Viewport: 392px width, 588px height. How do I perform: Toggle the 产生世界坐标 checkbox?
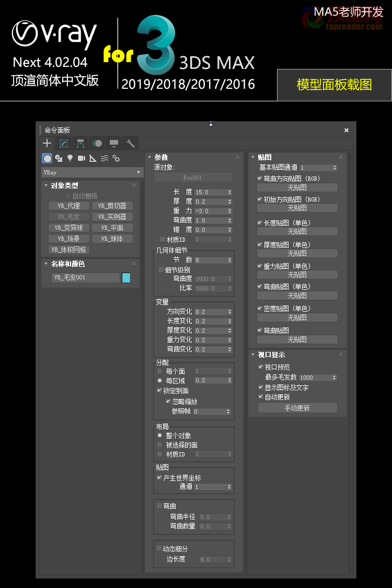(159, 477)
